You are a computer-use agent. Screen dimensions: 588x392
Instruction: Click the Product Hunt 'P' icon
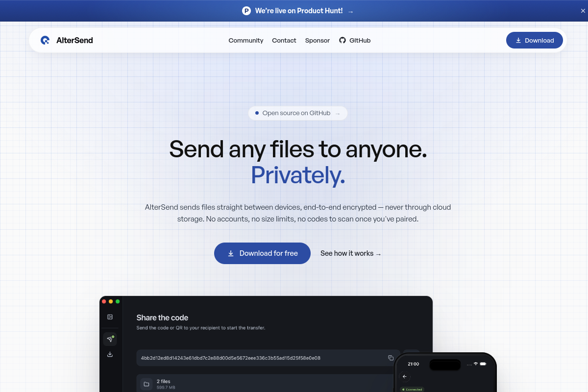click(x=246, y=11)
